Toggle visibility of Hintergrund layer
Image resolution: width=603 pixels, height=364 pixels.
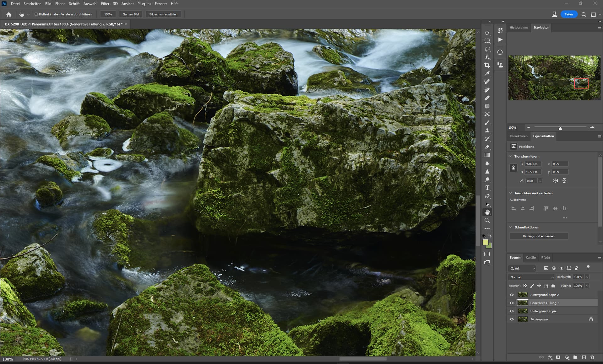512,319
